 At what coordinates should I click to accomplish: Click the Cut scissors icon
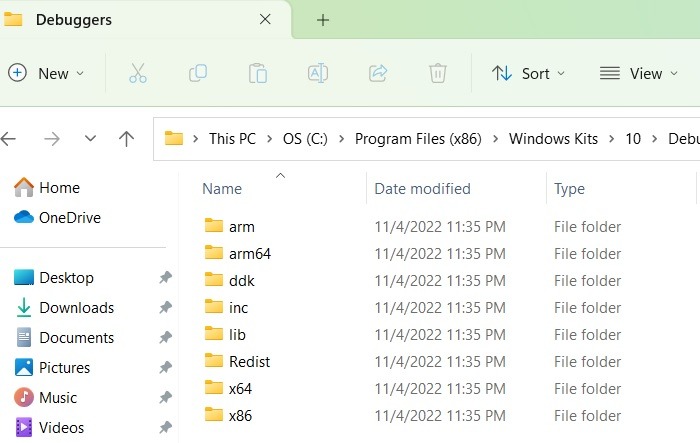(138, 73)
